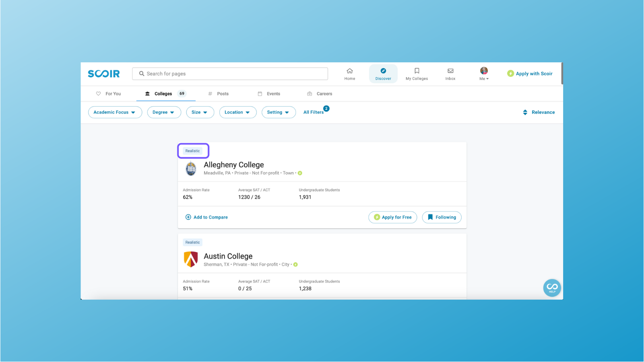The height and width of the screenshot is (362, 644).
Task: Click Apply with Scoir
Action: [x=530, y=74]
